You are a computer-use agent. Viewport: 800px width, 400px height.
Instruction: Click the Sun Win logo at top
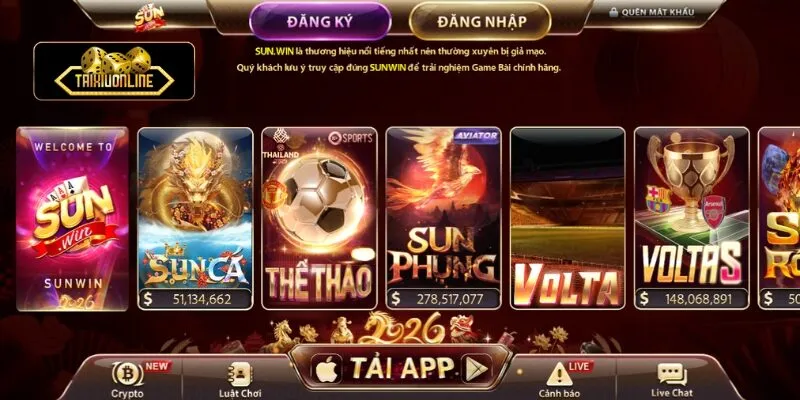click(x=149, y=18)
